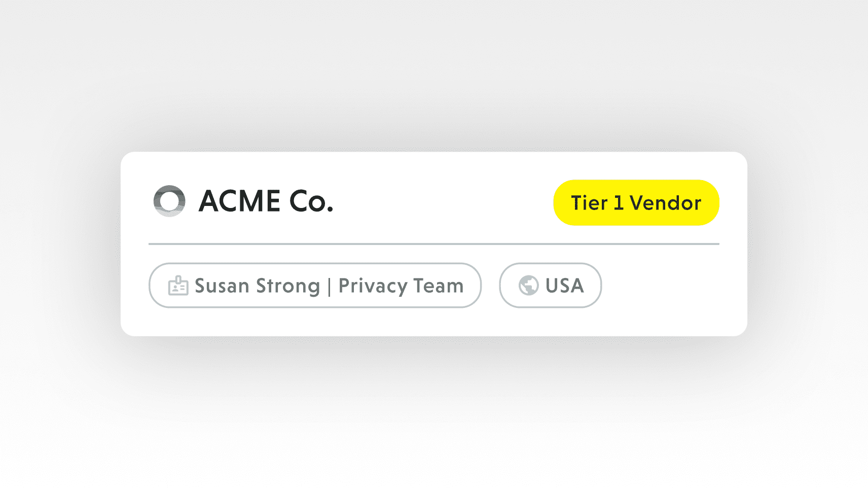Click the pipe separator before Privacy Team
This screenshot has width=868, height=488.
coord(330,287)
